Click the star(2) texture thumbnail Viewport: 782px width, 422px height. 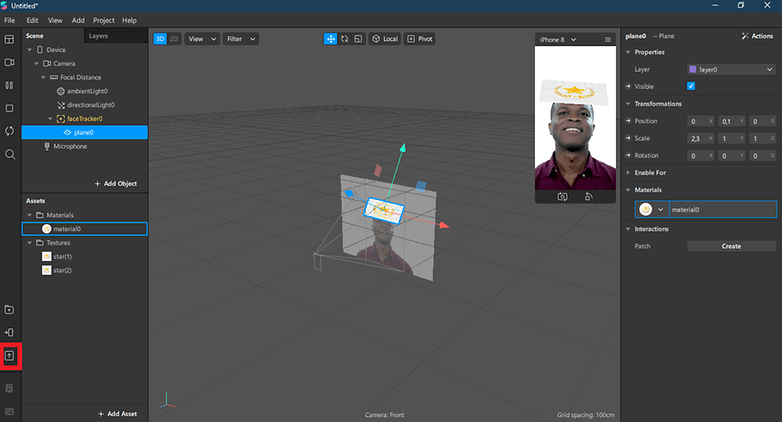click(x=46, y=270)
